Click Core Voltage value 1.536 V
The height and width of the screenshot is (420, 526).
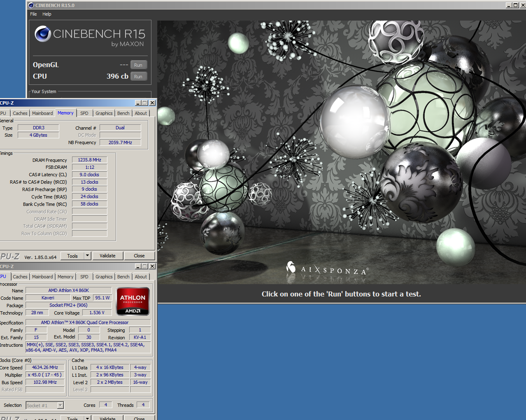click(x=97, y=313)
